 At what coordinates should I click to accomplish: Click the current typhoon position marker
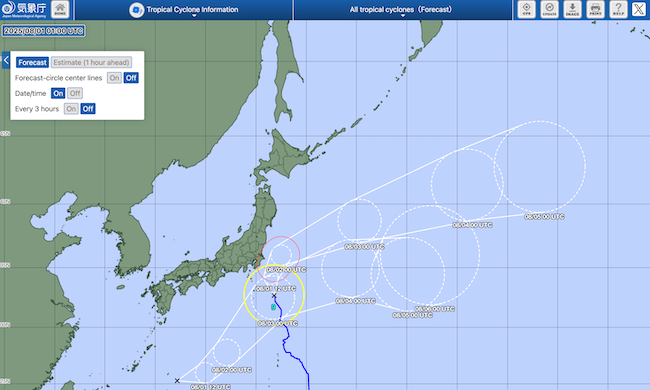coord(273,307)
